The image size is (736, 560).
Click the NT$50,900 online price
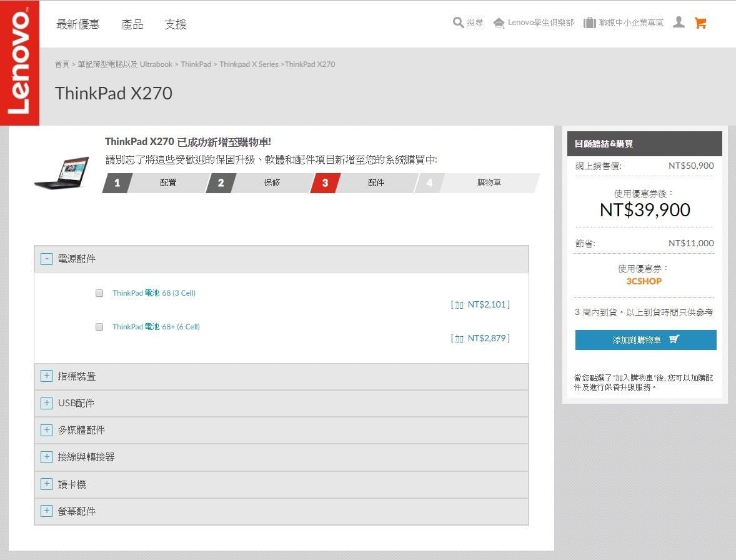[x=691, y=166]
